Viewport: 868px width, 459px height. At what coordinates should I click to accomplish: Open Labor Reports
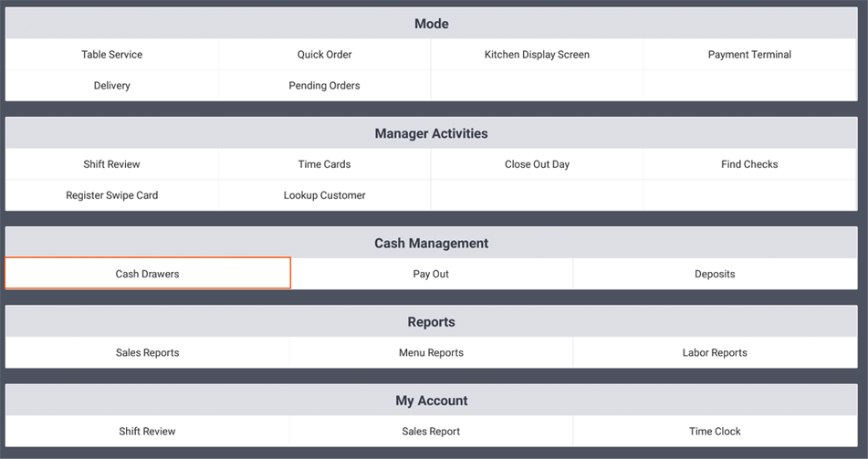[x=715, y=353]
